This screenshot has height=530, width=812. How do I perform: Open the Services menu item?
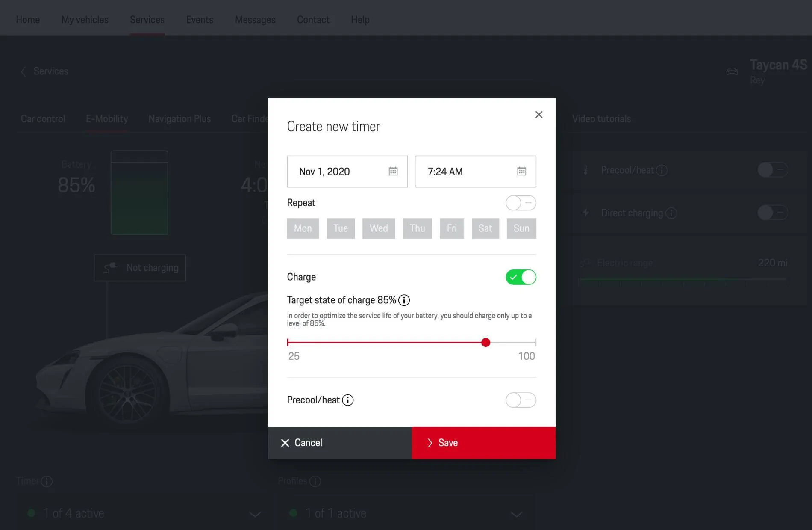tap(147, 20)
